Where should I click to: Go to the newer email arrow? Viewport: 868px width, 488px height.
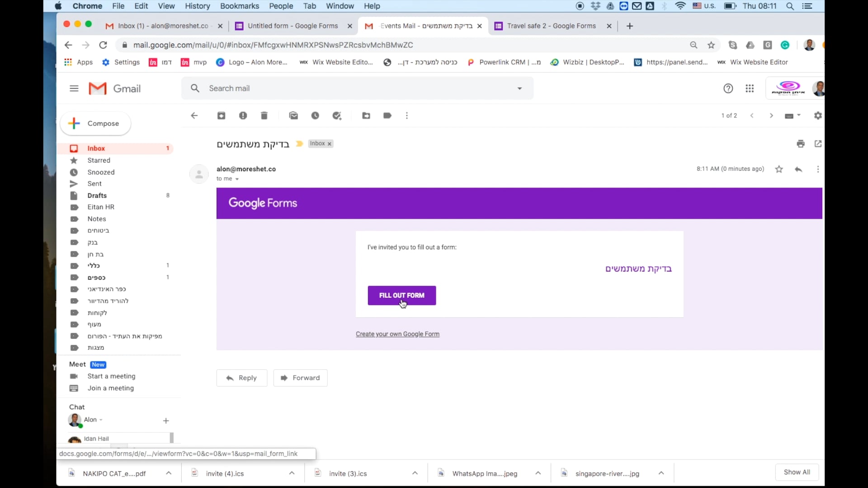pos(752,116)
